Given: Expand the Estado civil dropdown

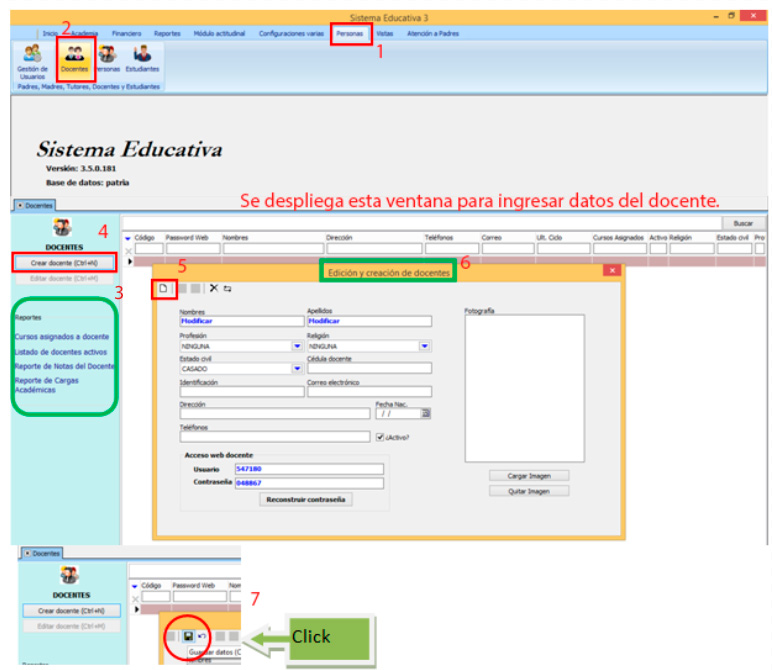Looking at the screenshot, I should pyautogui.click(x=297, y=368).
